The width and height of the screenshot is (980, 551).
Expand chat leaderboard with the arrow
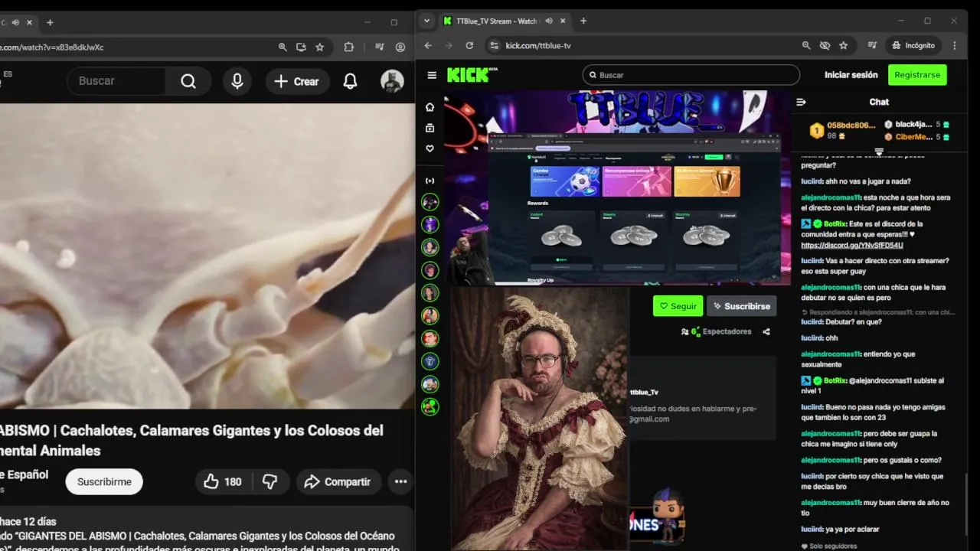pos(879,152)
